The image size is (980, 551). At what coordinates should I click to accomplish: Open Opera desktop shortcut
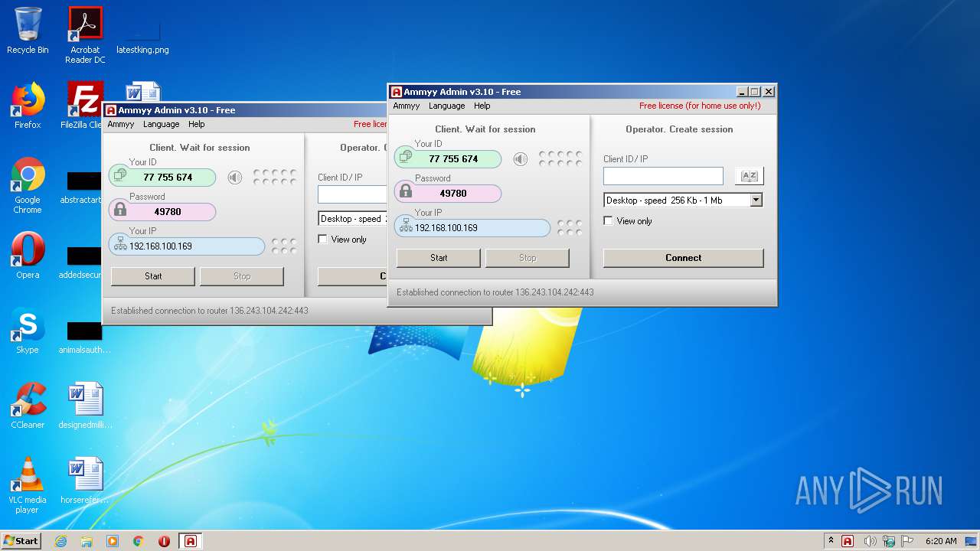point(28,256)
